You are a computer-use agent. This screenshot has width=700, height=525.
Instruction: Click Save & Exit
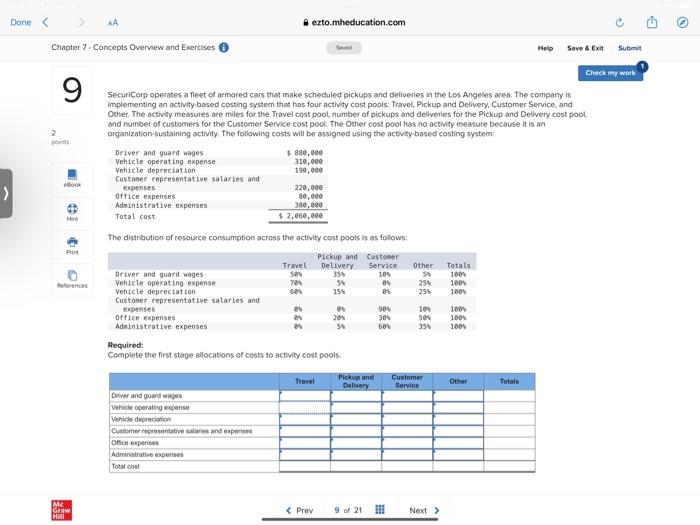[x=585, y=48]
